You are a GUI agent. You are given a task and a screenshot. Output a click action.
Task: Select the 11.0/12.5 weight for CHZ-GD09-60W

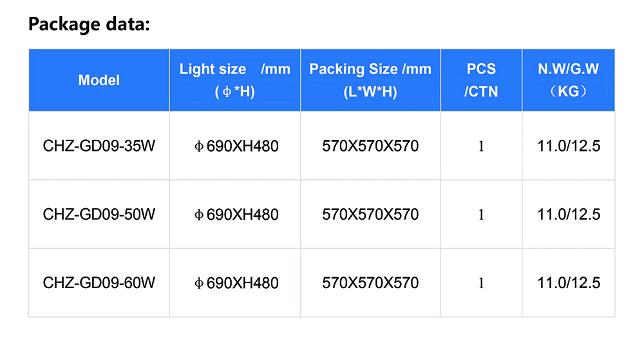(569, 282)
